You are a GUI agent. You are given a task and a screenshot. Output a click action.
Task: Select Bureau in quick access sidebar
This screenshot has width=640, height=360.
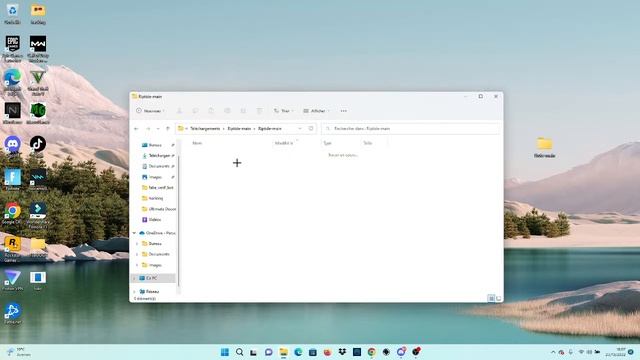coord(155,145)
